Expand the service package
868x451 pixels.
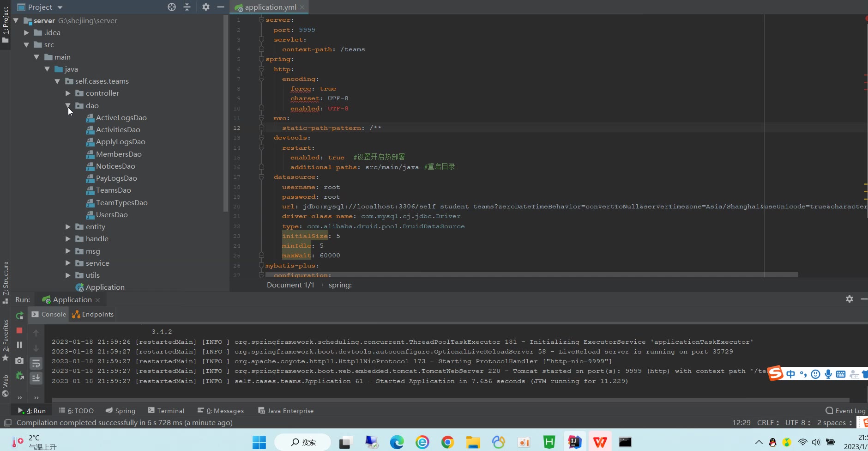68,263
